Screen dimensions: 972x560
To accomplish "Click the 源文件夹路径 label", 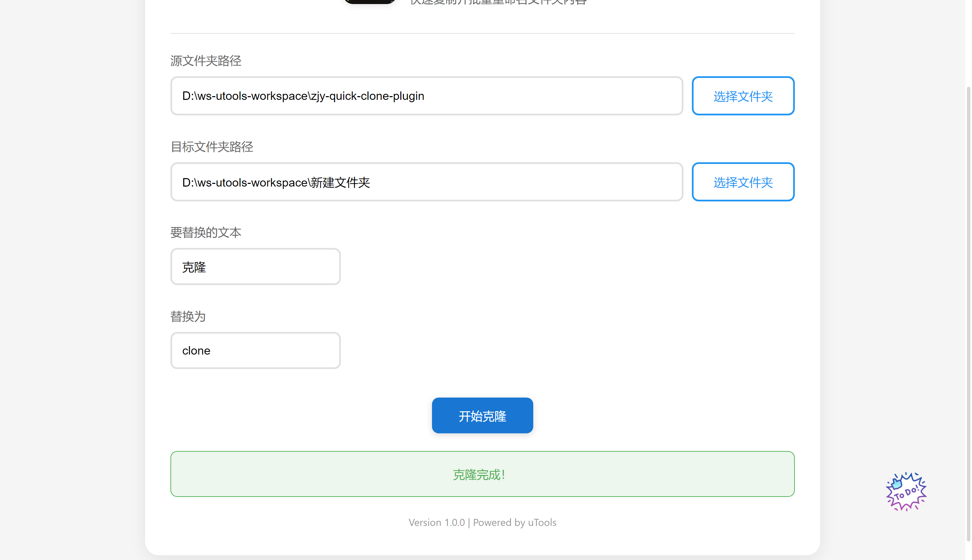I will click(x=206, y=61).
